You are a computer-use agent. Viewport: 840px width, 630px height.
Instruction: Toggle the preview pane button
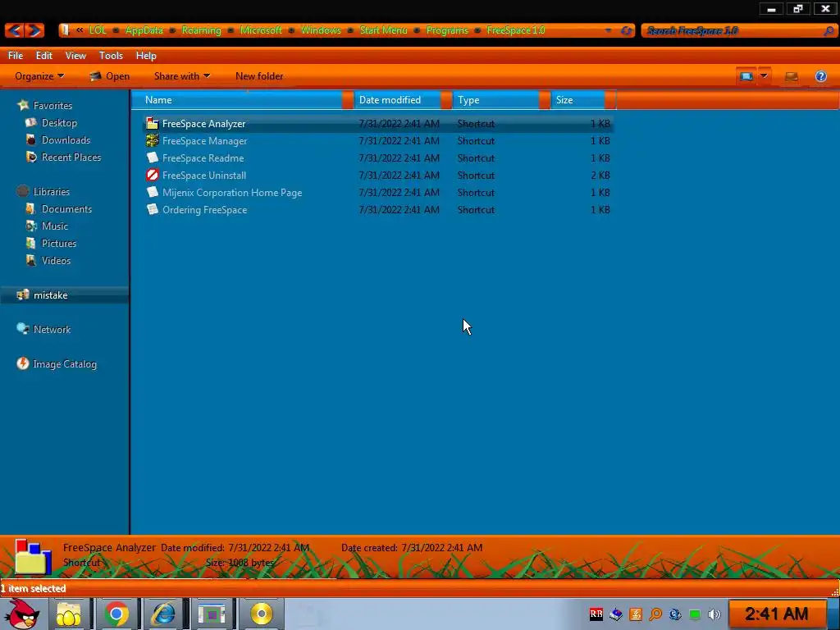click(x=792, y=76)
